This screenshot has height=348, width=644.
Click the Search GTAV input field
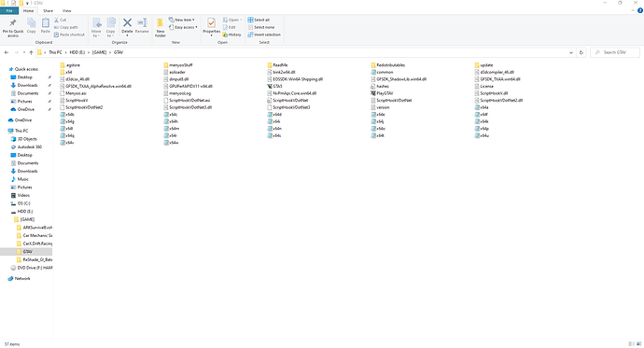pyautogui.click(x=615, y=52)
